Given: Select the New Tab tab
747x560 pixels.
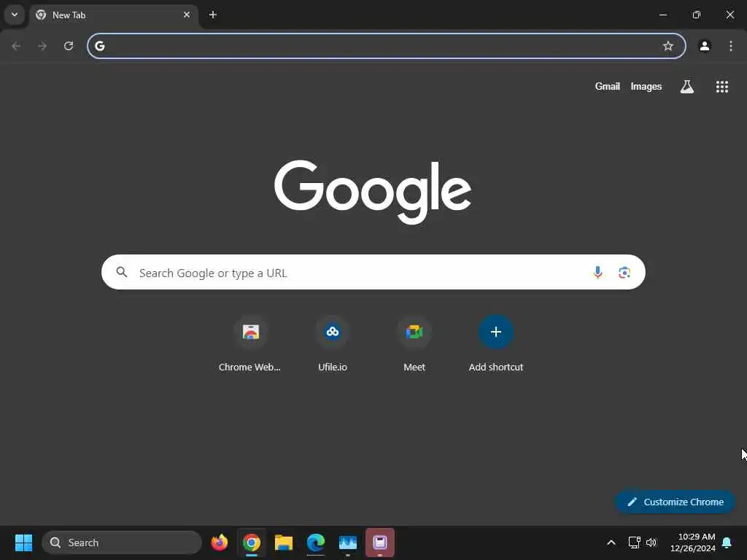Looking at the screenshot, I should pyautogui.click(x=115, y=15).
